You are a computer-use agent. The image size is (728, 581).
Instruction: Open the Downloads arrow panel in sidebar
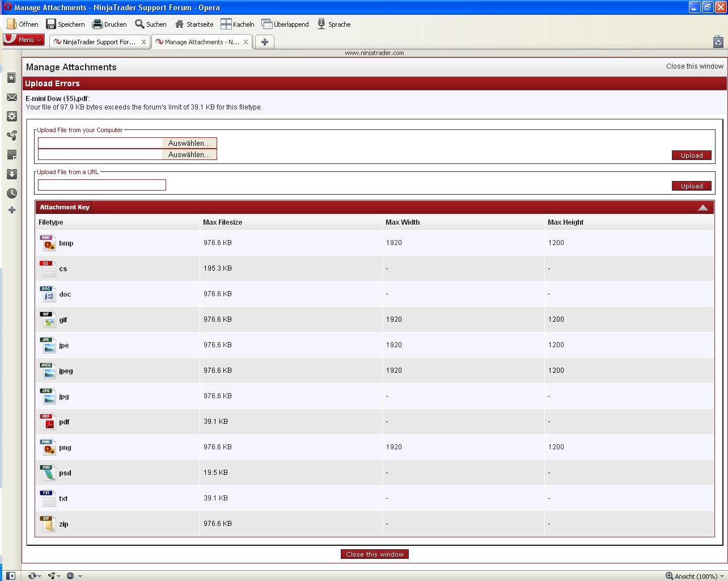11,174
